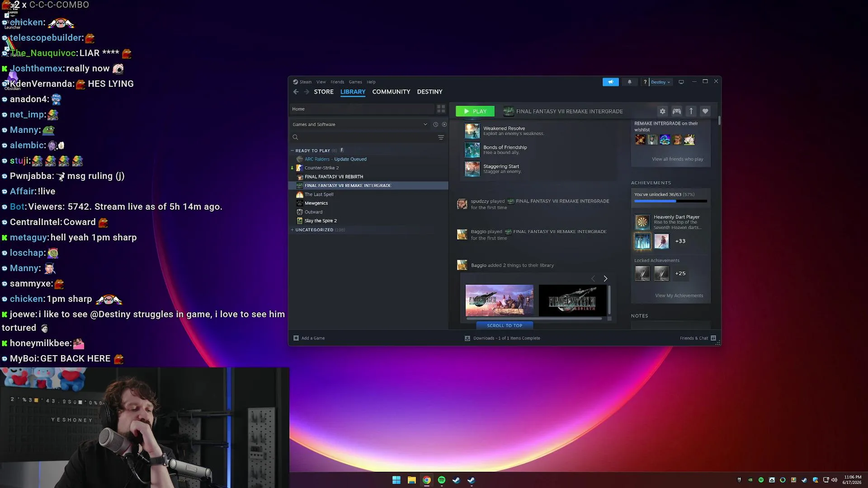
Task: Click the green megaphone announcements button
Action: pyautogui.click(x=610, y=82)
